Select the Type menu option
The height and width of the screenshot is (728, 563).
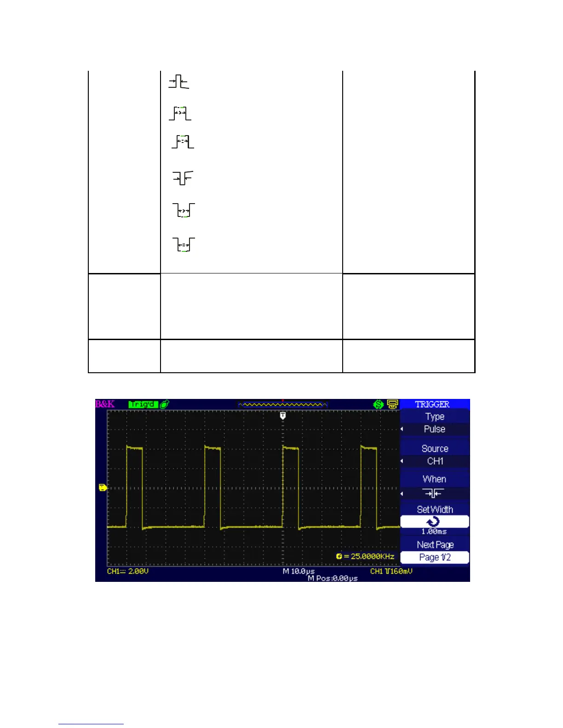pos(435,416)
